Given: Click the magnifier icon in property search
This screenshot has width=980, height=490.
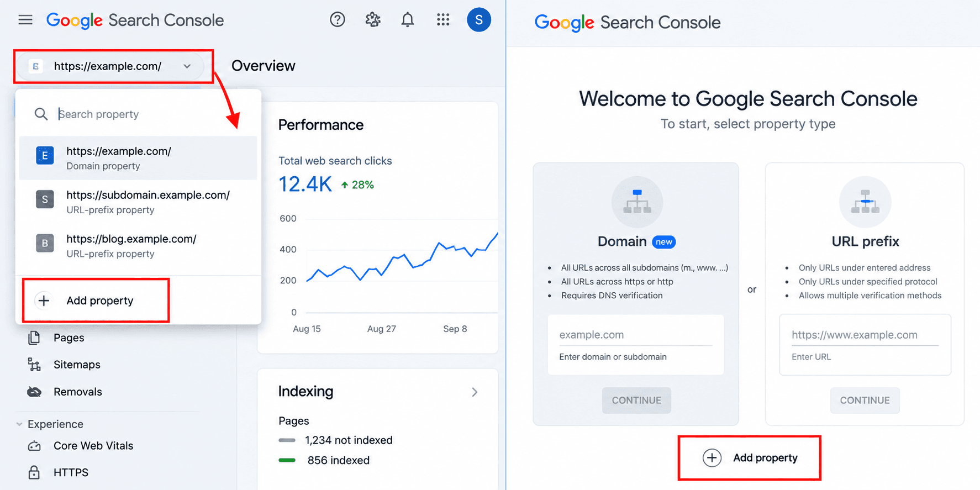Looking at the screenshot, I should click(41, 114).
